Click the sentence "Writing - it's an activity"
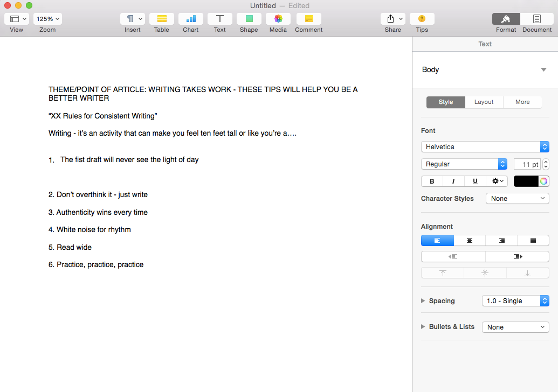 (173, 134)
